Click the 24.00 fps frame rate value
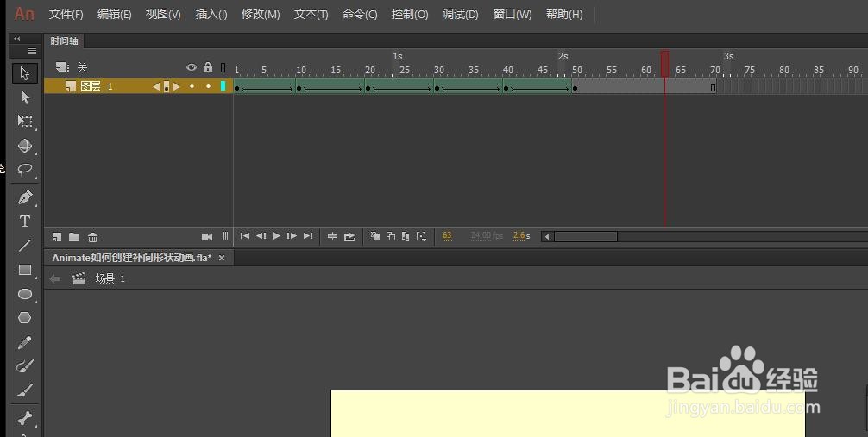The height and width of the screenshot is (437, 868). click(487, 235)
